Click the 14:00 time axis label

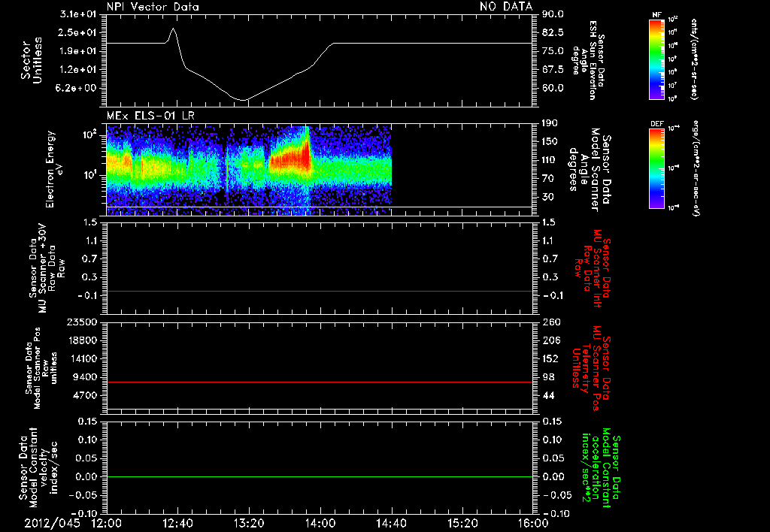coord(320,523)
